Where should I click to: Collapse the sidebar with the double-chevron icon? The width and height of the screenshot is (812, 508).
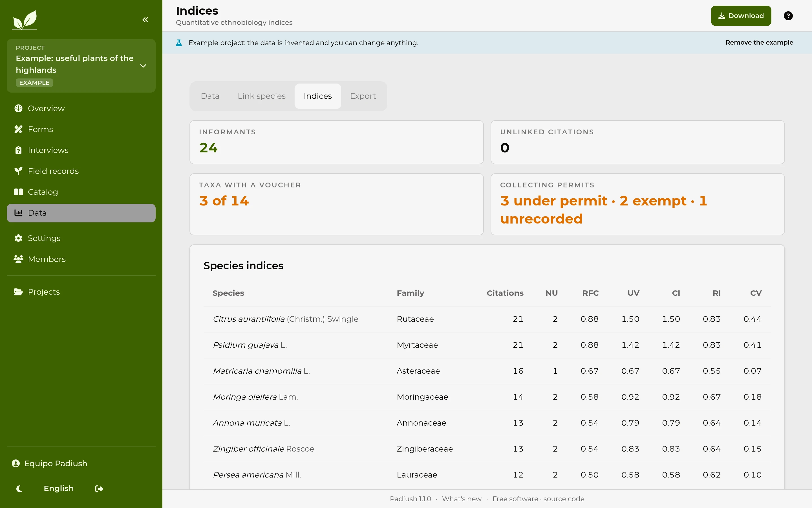pos(145,20)
